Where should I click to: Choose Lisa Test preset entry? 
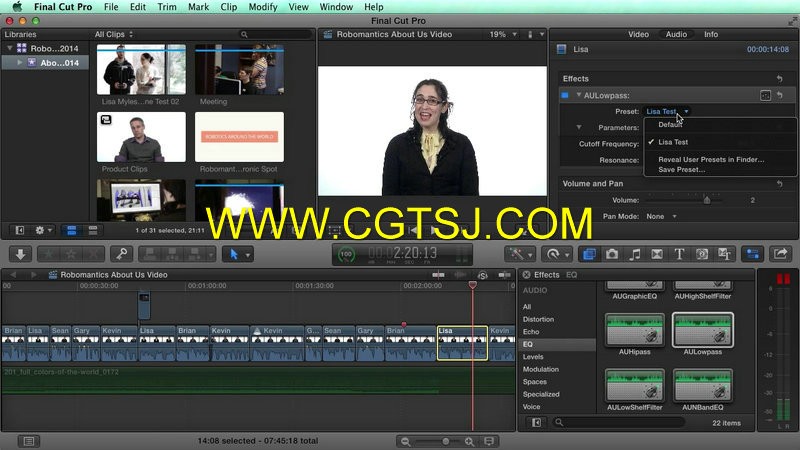click(x=673, y=142)
